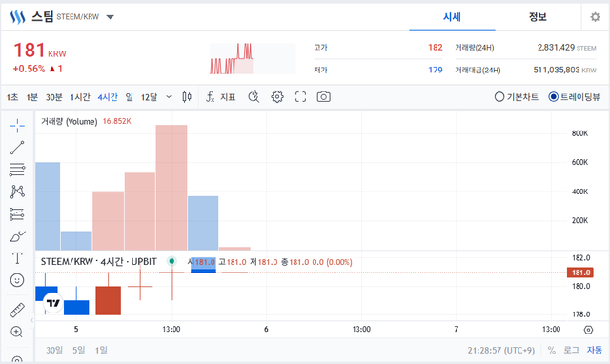610x364 pixels.
Task: Select the text annotation tool
Action: tap(17, 258)
